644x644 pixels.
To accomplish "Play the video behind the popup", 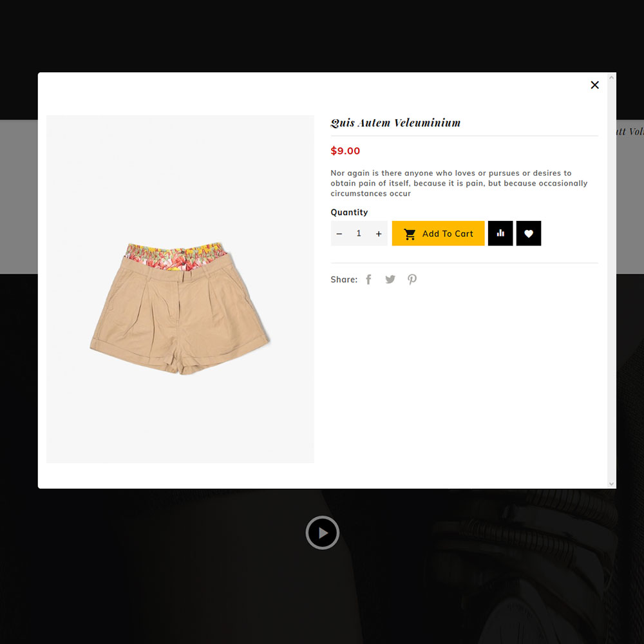I will click(x=323, y=533).
